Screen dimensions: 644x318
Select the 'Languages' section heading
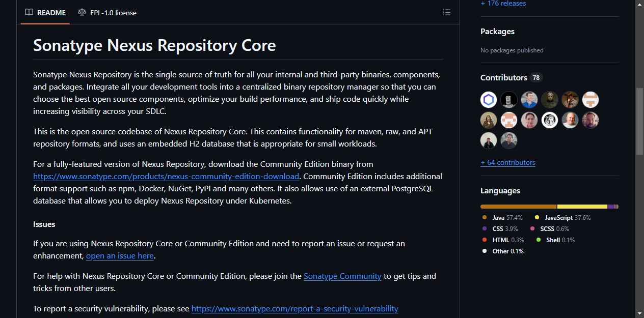tap(500, 191)
